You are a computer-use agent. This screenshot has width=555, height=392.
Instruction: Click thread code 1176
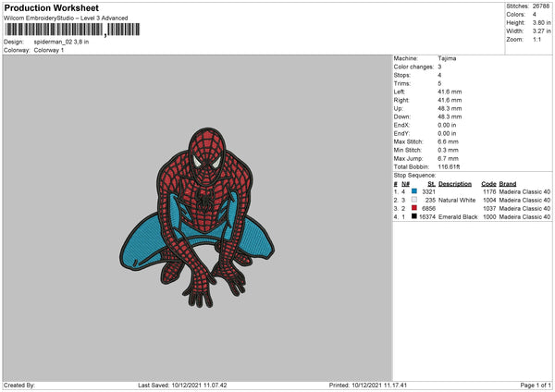click(489, 191)
